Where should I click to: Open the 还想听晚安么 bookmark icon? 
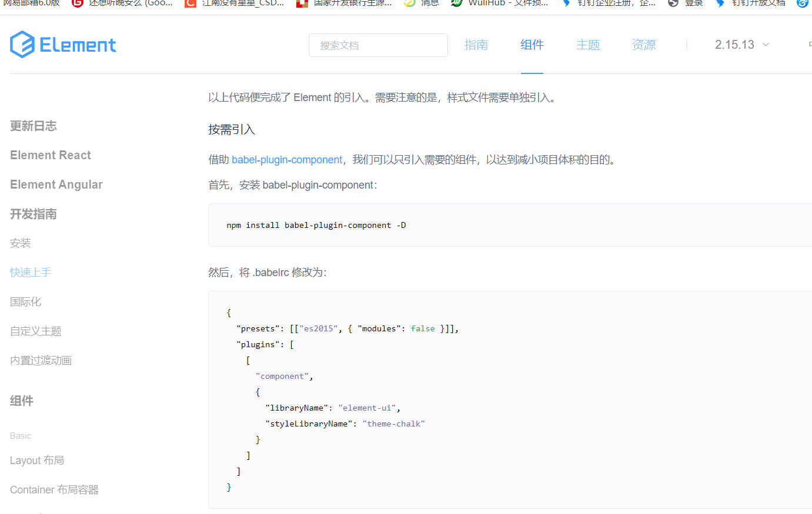click(77, 4)
